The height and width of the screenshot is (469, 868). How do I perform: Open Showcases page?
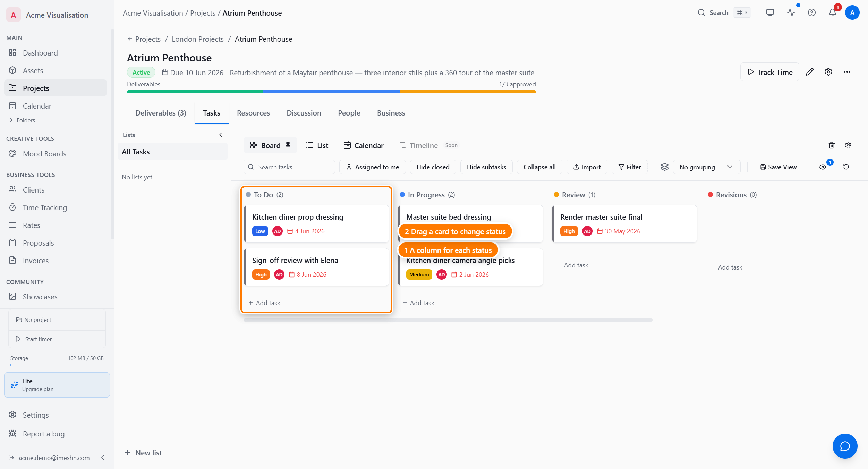point(56,297)
